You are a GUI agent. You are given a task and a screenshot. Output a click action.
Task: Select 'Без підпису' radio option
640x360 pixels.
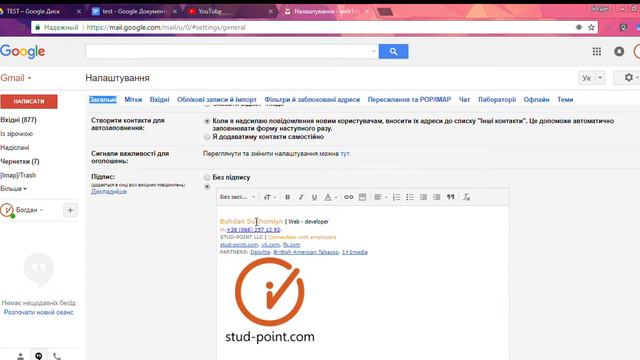pyautogui.click(x=207, y=177)
